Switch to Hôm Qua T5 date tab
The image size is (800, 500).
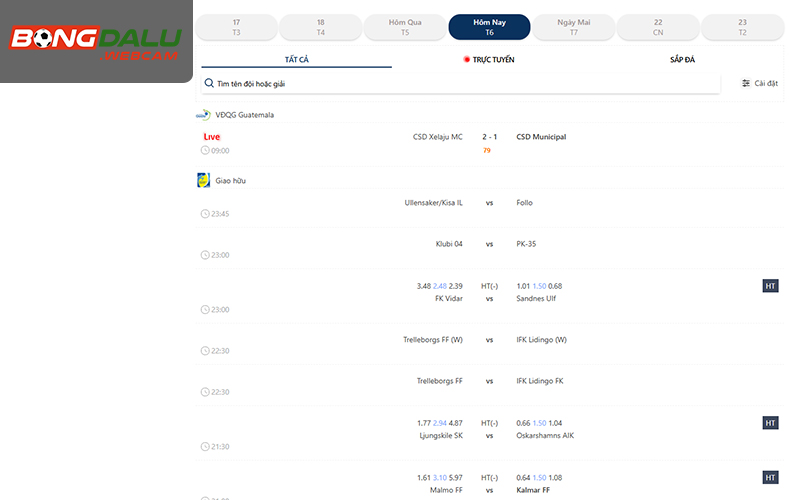coord(404,27)
